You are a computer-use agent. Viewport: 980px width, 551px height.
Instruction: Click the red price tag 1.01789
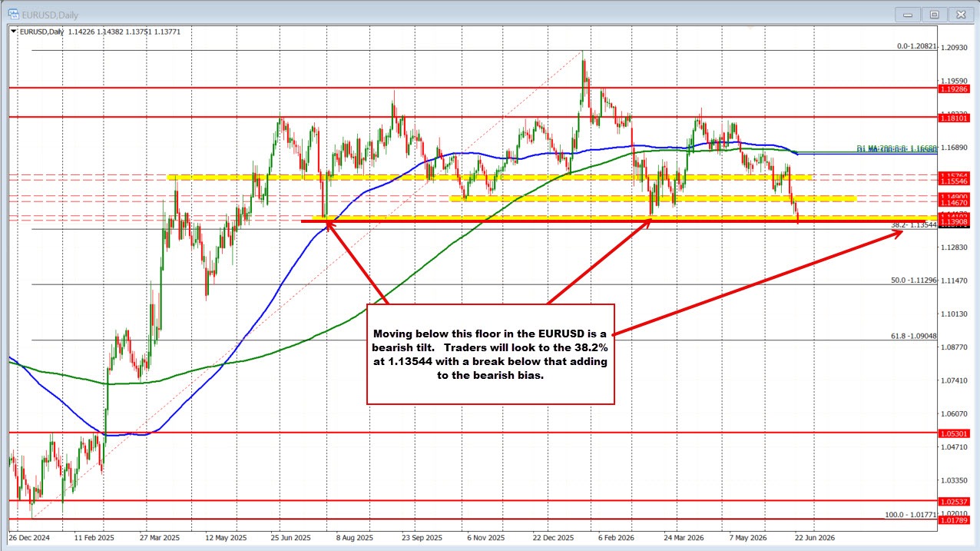click(955, 519)
